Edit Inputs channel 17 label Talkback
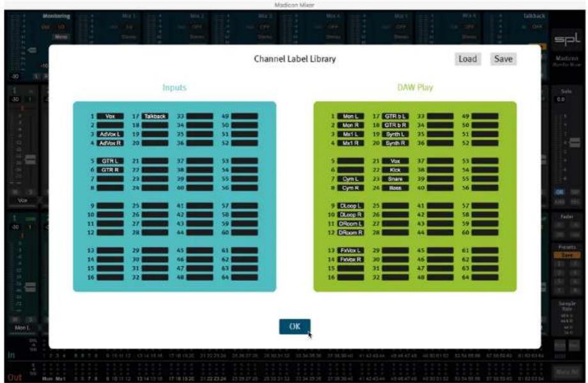The image size is (588, 383). [155, 116]
